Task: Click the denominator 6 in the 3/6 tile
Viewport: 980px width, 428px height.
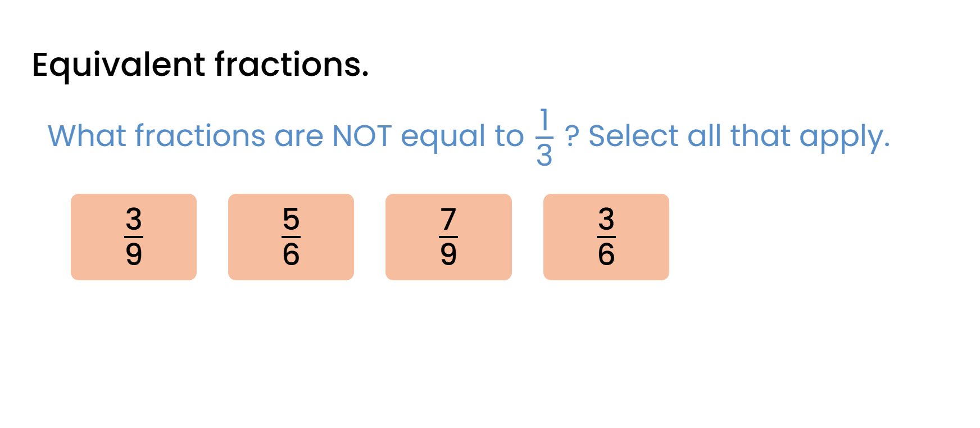Action: click(x=606, y=254)
